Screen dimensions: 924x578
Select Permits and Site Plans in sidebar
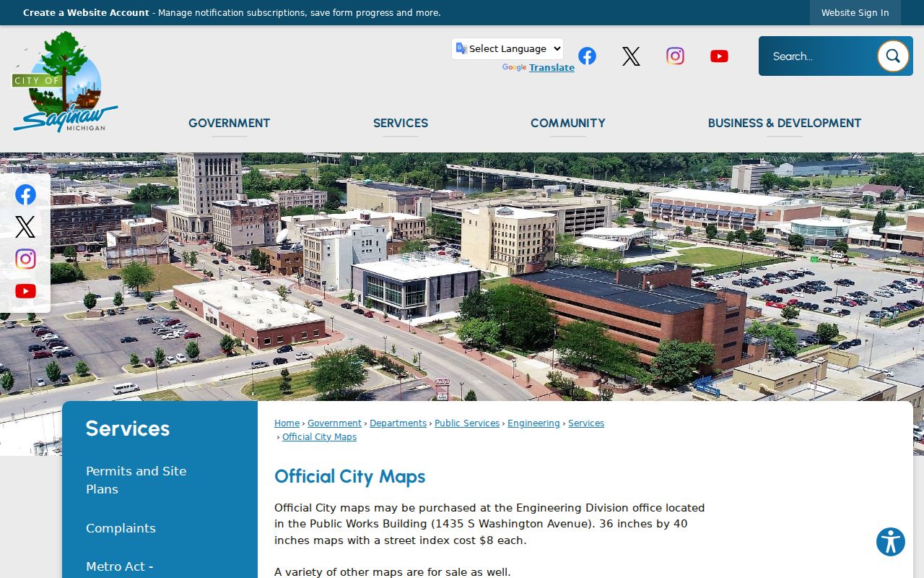pyautogui.click(x=136, y=480)
